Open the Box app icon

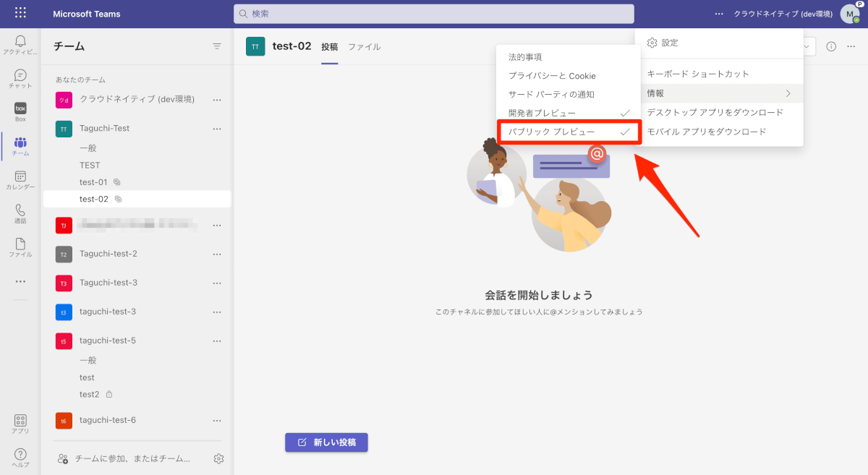pyautogui.click(x=20, y=112)
